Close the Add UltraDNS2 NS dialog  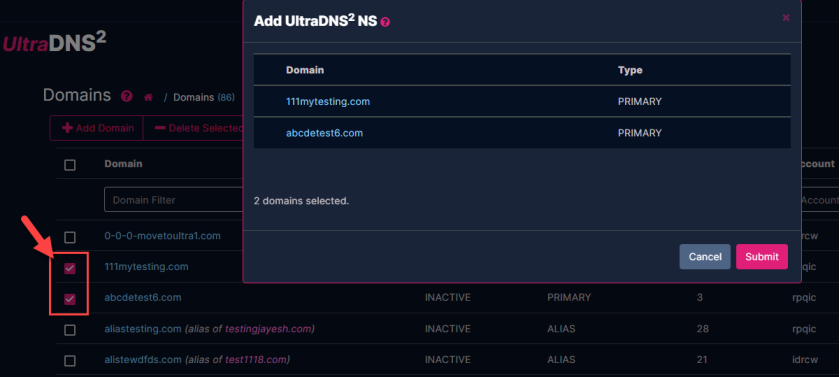[x=786, y=18]
